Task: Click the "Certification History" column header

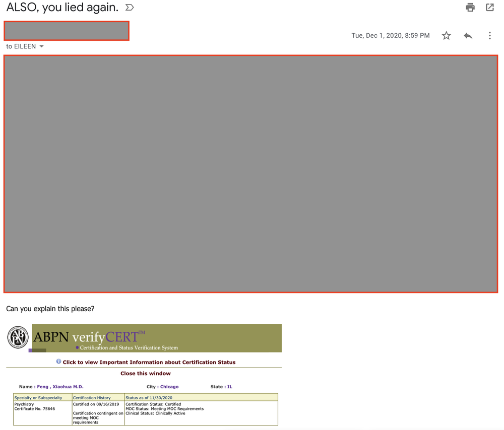Action: 92,398
